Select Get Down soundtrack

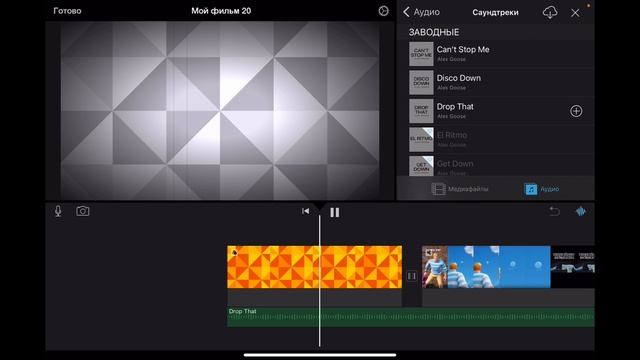tap(496, 166)
